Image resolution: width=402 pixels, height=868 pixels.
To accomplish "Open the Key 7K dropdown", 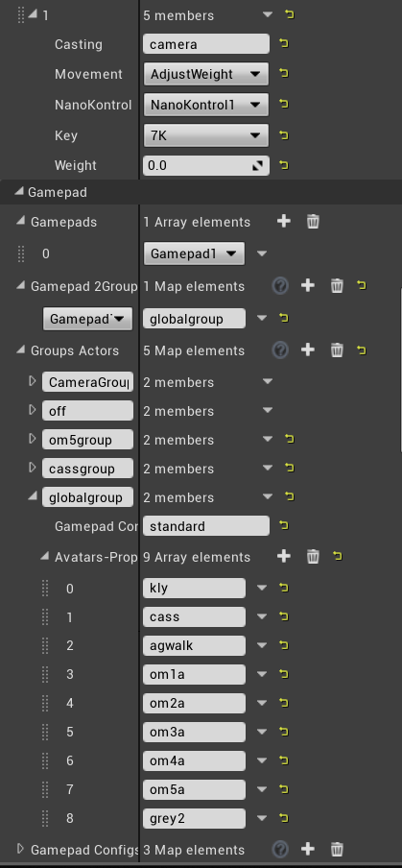I will point(205,135).
